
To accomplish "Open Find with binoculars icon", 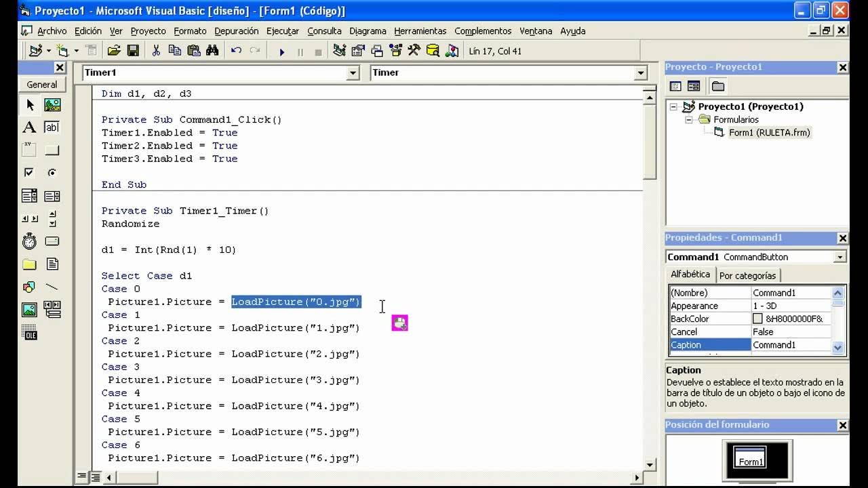I will [212, 51].
